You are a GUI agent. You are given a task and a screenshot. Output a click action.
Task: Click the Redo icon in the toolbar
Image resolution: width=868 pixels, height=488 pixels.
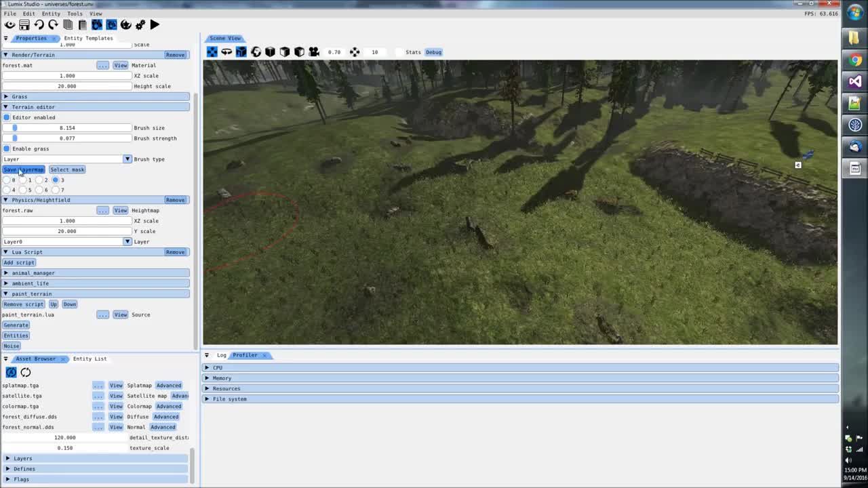pyautogui.click(x=54, y=24)
